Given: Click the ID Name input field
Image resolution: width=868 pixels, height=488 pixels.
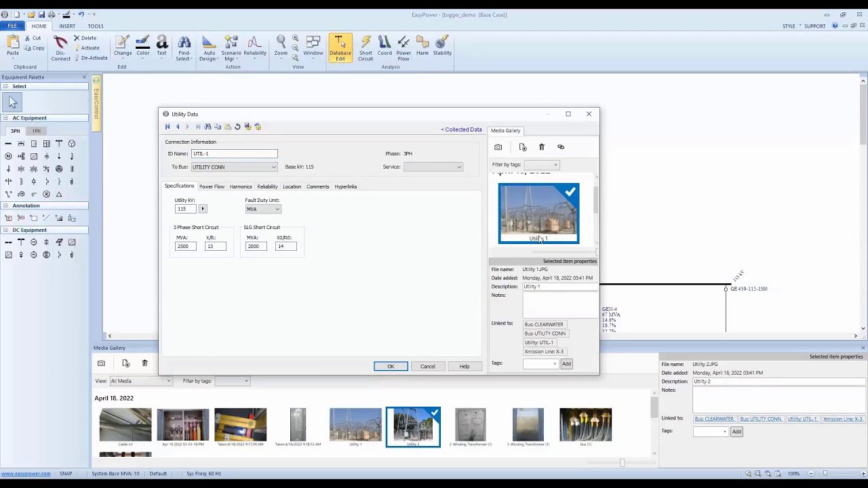Looking at the screenshot, I should pyautogui.click(x=234, y=154).
